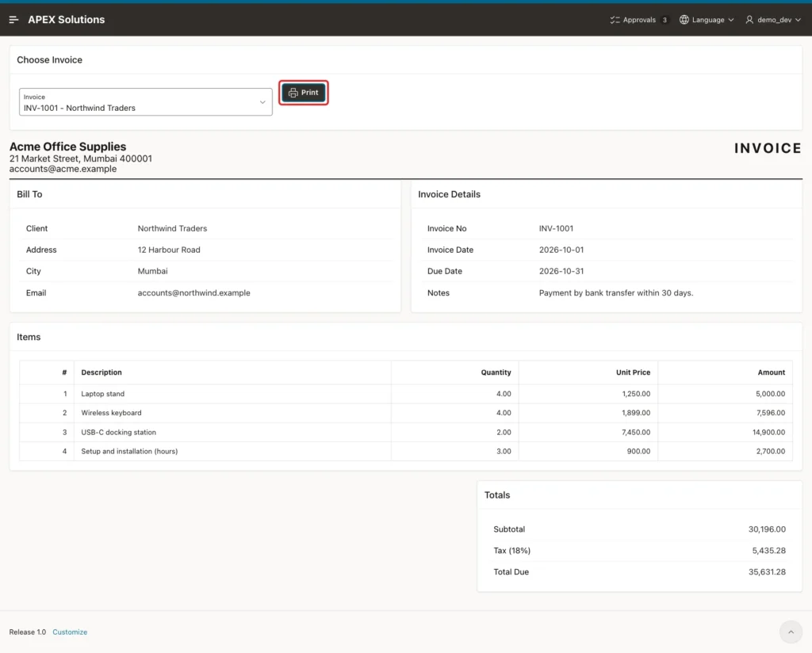Select the Setup and installation (hours) row
The height and width of the screenshot is (653, 812).
point(406,451)
